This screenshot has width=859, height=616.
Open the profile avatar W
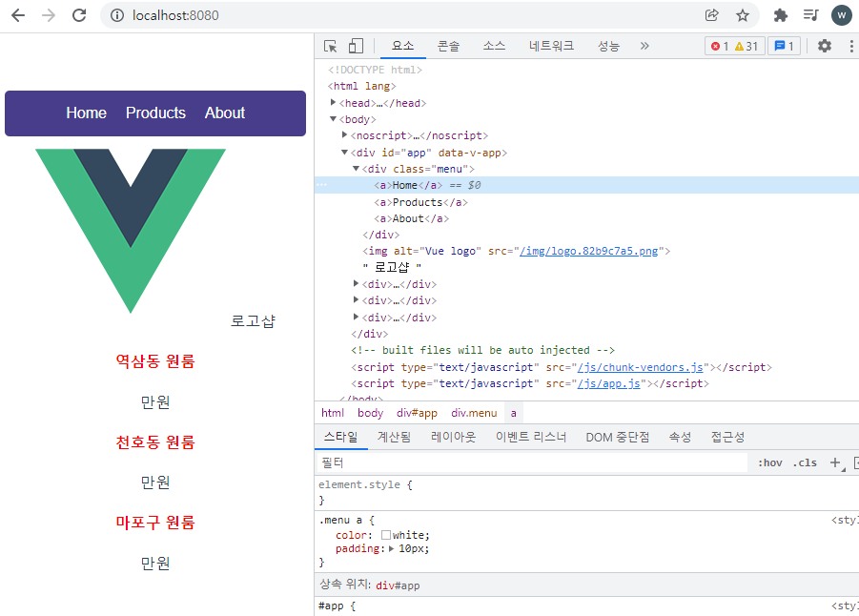click(x=842, y=15)
